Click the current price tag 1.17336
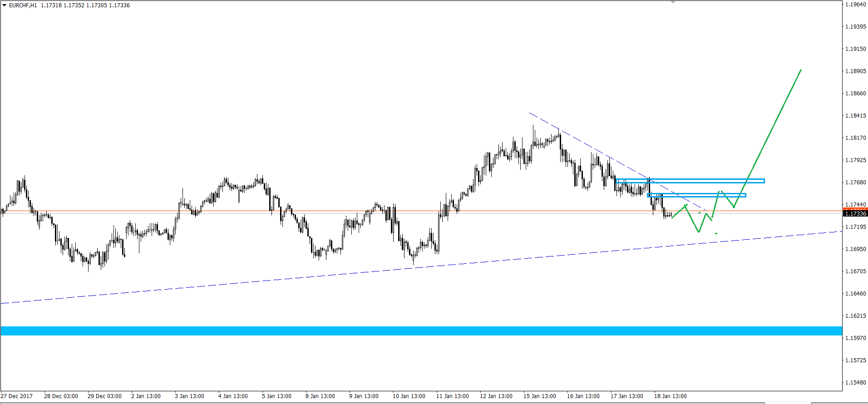This screenshot has width=868, height=404. (855, 213)
